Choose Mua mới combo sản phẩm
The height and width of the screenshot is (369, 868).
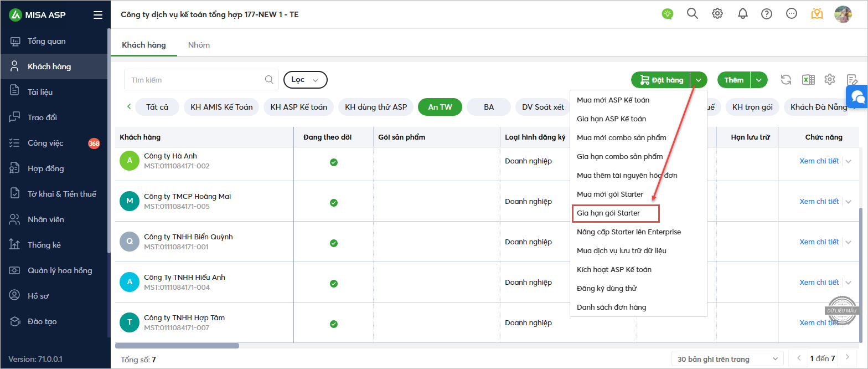pyautogui.click(x=639, y=138)
